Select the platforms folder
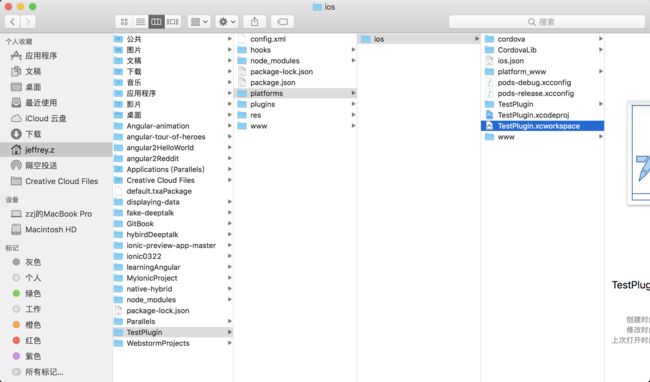The width and height of the screenshot is (650, 382). pyautogui.click(x=296, y=93)
